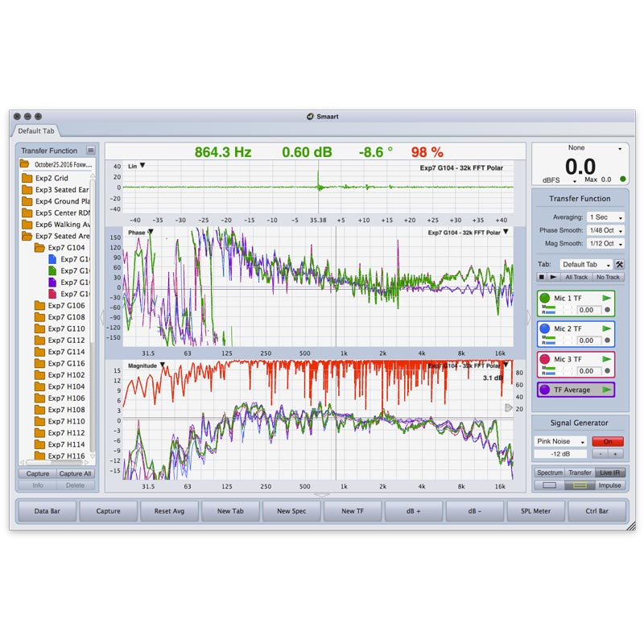Run the Mic 3 TF measurement
644x644 pixels.
click(606, 359)
